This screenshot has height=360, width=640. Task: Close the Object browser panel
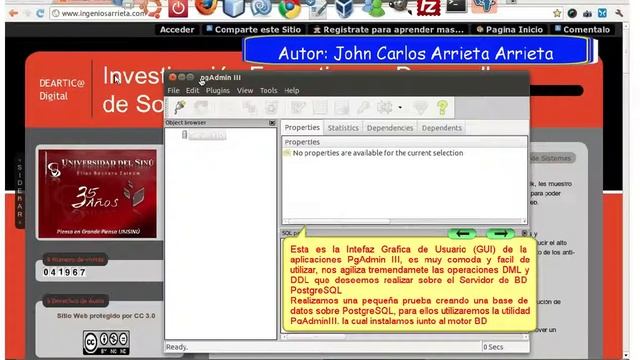(272, 123)
